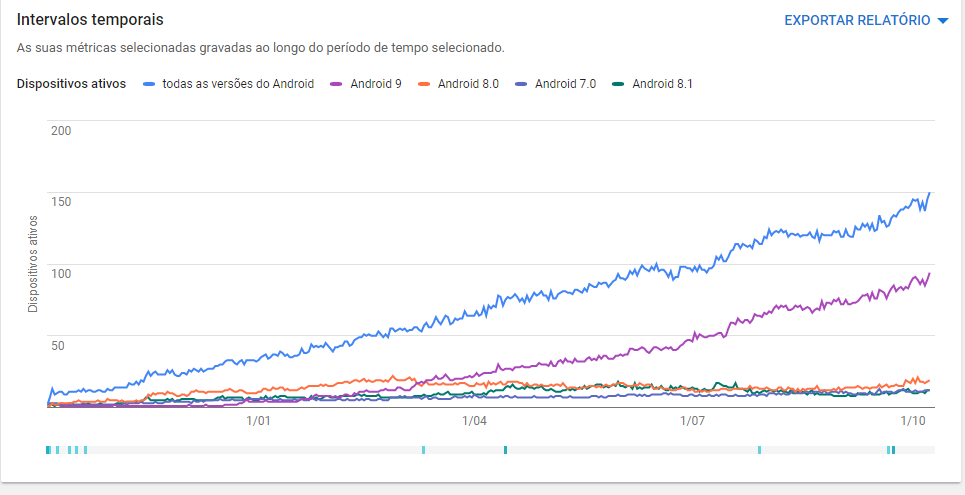
Task: Toggle the Android 9 legend entry
Action: [376, 84]
